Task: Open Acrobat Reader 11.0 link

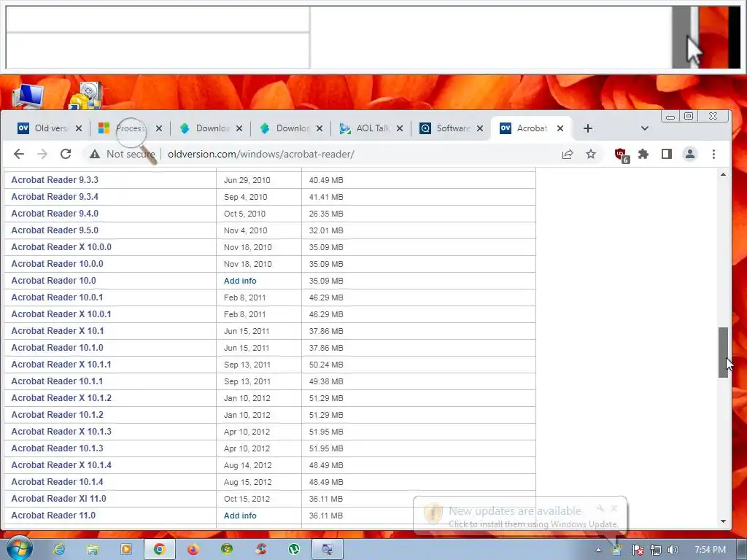Action: [x=53, y=516]
